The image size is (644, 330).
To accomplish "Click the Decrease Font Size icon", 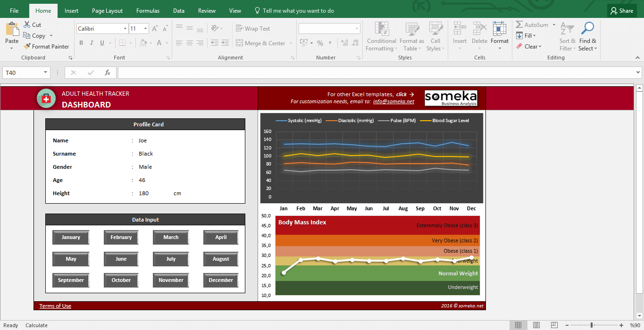I will click(165, 29).
